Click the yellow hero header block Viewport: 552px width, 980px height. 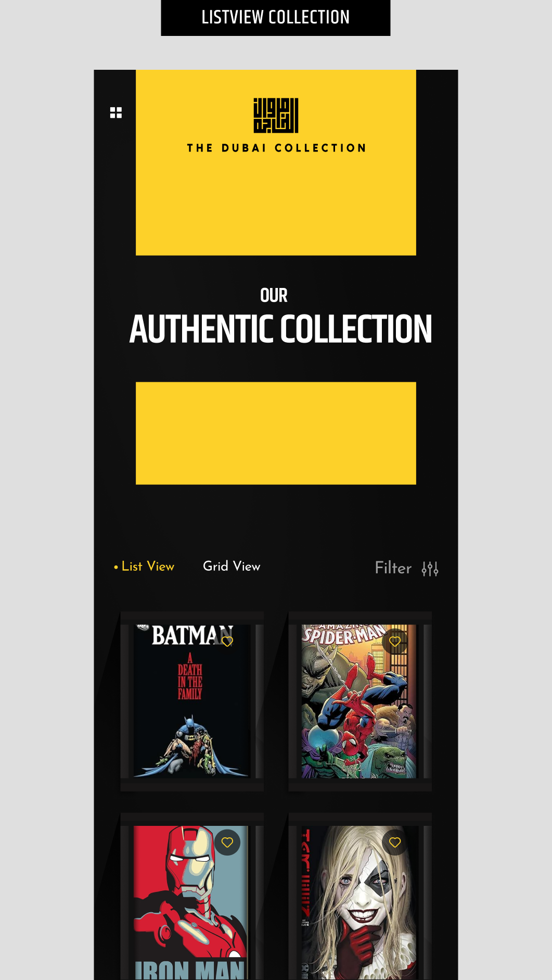click(x=276, y=162)
